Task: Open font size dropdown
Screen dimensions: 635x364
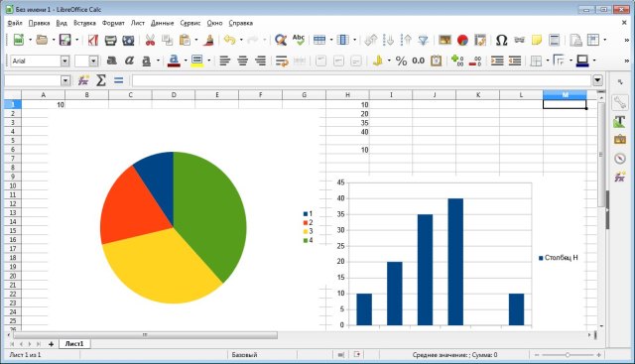Action: [x=93, y=61]
